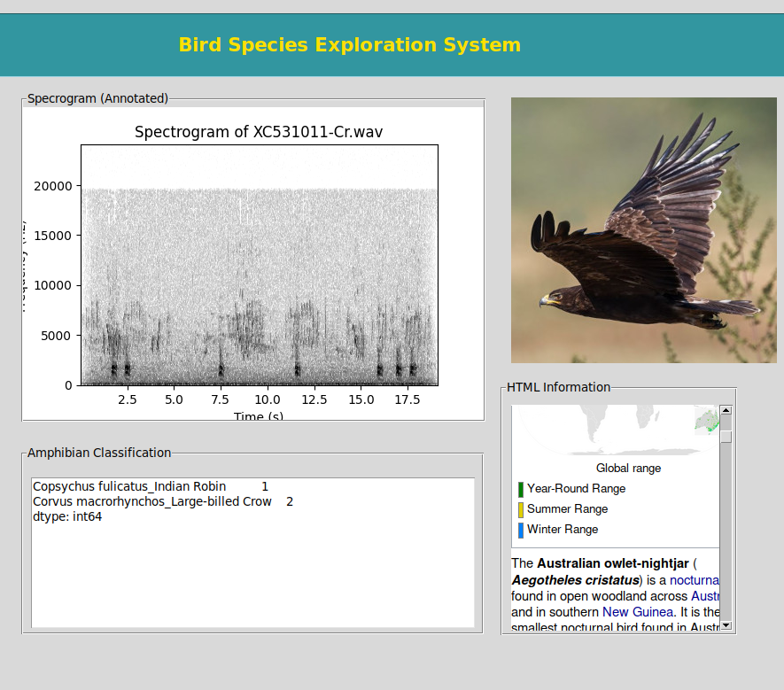
Task: Grab the HTML Information scrollbar thumb
Action: tap(726, 436)
